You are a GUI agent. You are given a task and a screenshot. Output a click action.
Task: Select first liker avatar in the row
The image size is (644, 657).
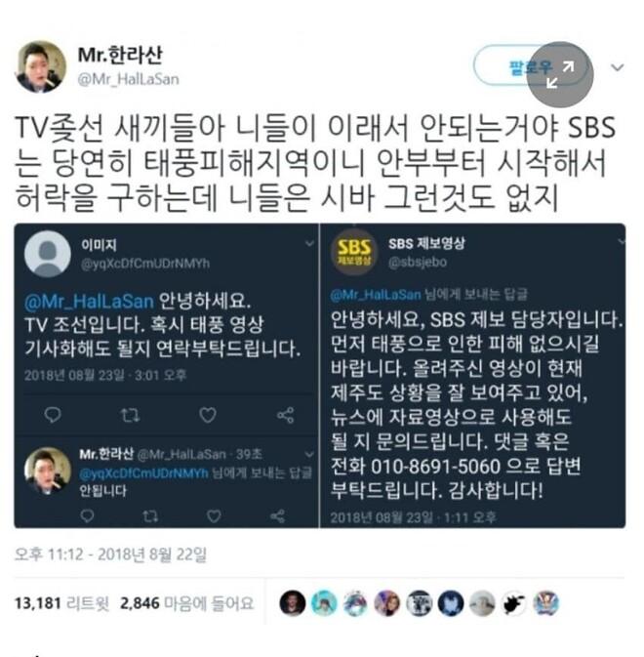pos(293,603)
